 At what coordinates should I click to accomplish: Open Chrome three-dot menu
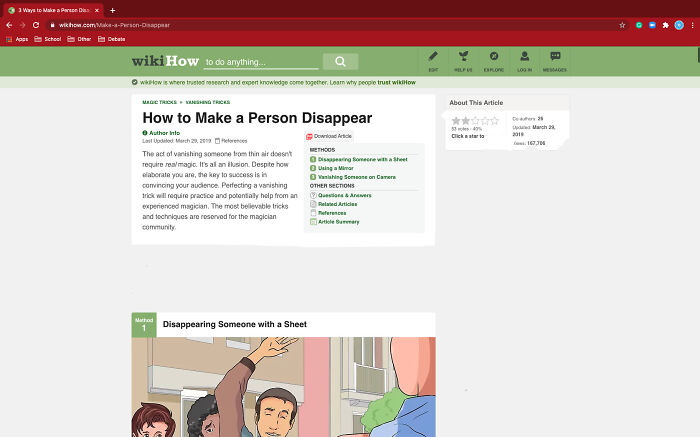[692, 25]
